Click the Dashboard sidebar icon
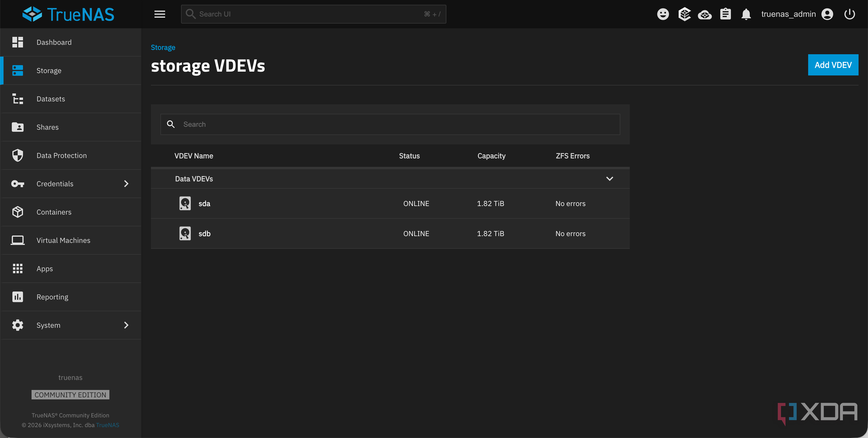868x438 pixels. pyautogui.click(x=17, y=42)
